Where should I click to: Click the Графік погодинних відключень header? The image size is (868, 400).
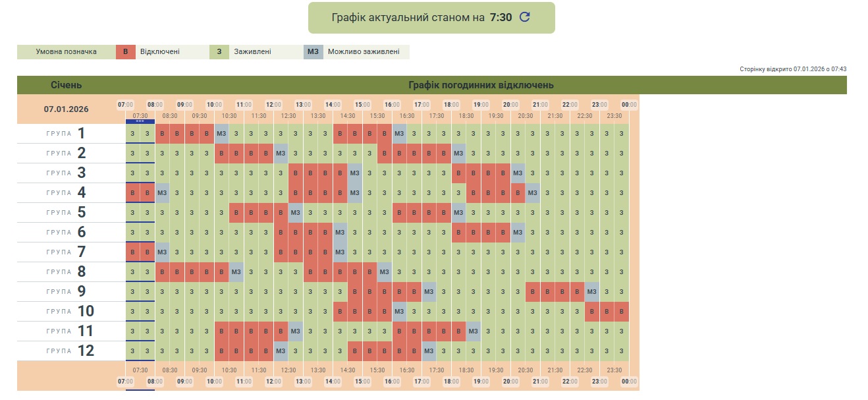pos(481,85)
